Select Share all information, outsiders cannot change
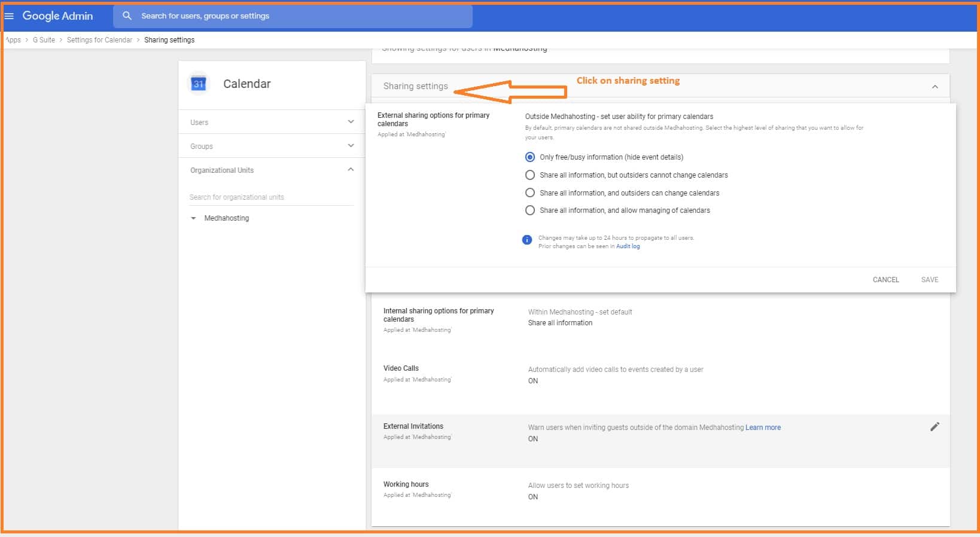The height and width of the screenshot is (537, 980). point(530,175)
